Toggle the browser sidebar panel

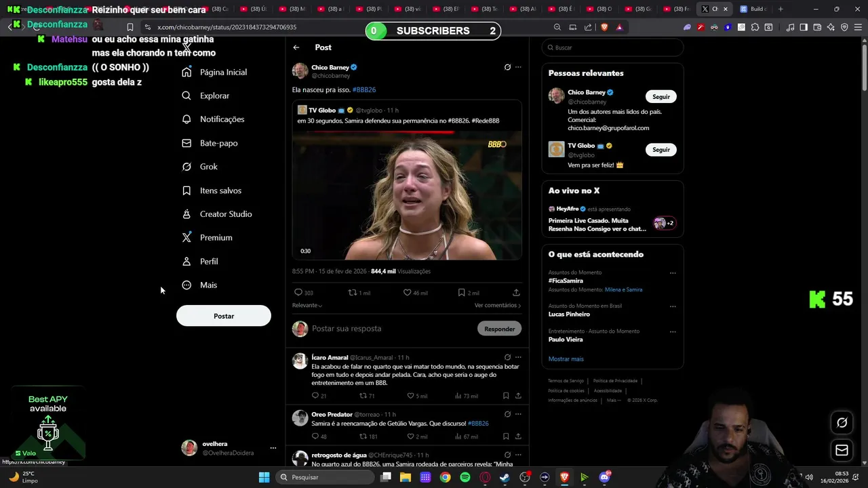(x=804, y=27)
